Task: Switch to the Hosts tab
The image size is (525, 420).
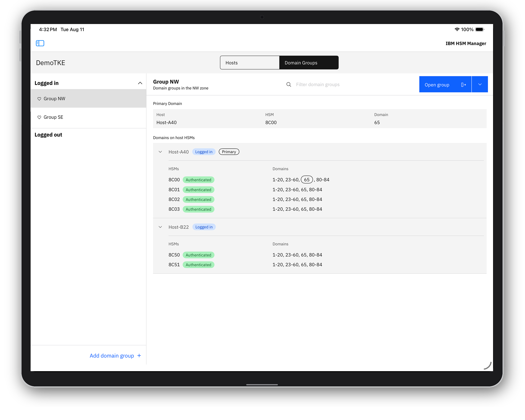Action: (x=250, y=63)
